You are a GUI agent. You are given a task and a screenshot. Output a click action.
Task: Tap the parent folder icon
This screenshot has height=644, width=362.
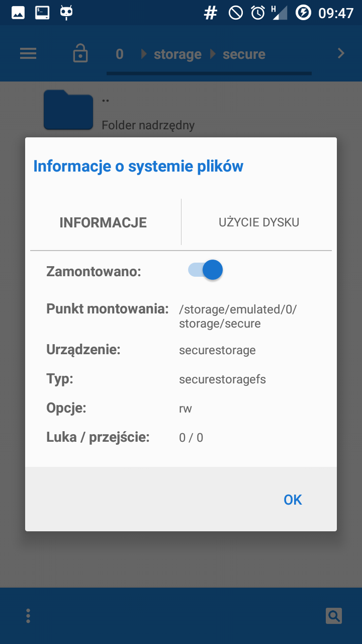(68, 110)
